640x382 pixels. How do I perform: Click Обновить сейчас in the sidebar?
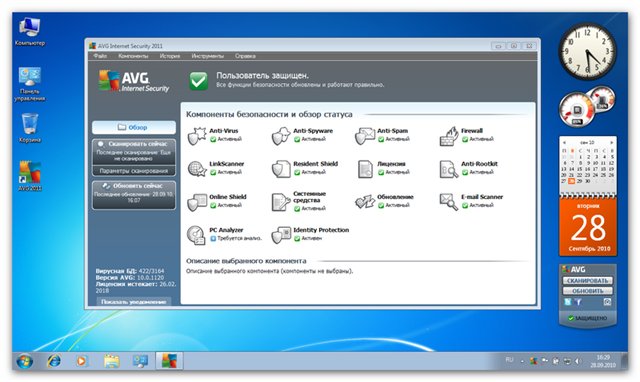pyautogui.click(x=134, y=195)
